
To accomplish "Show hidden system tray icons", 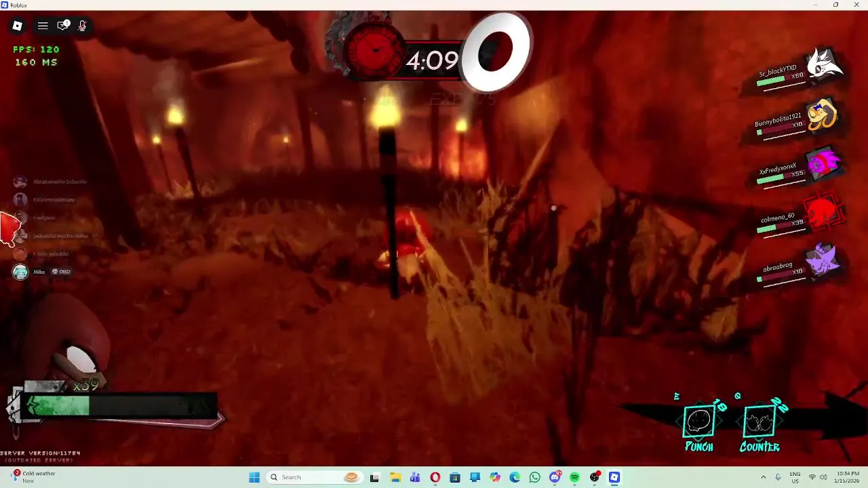I will (763, 477).
